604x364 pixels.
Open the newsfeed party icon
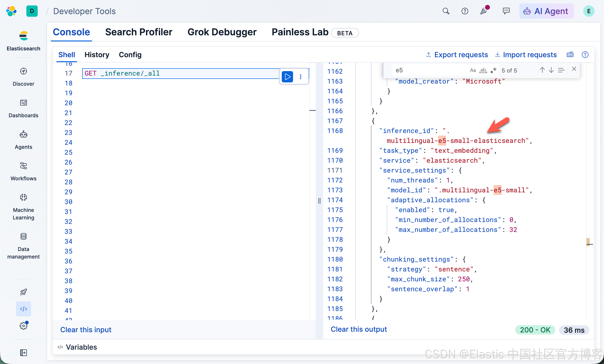[484, 11]
